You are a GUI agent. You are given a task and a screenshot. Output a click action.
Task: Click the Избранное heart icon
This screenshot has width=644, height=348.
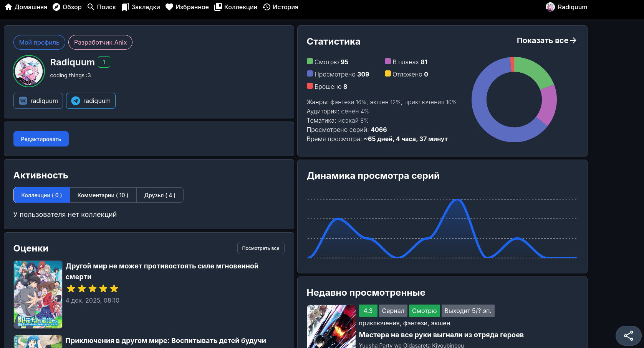(x=169, y=7)
